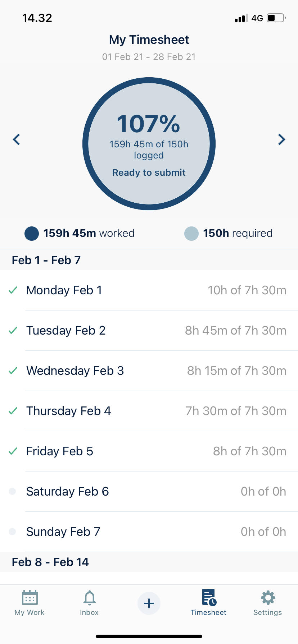Tap the dark blue worked-hours legend dot
298x644 pixels.
pos(32,234)
